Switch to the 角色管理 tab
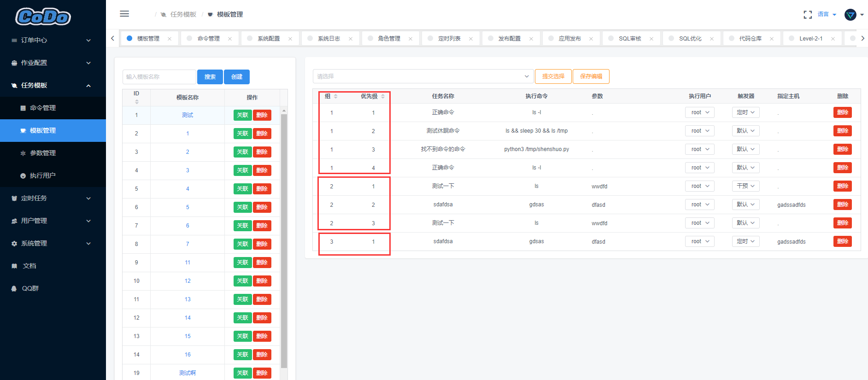 pos(389,39)
